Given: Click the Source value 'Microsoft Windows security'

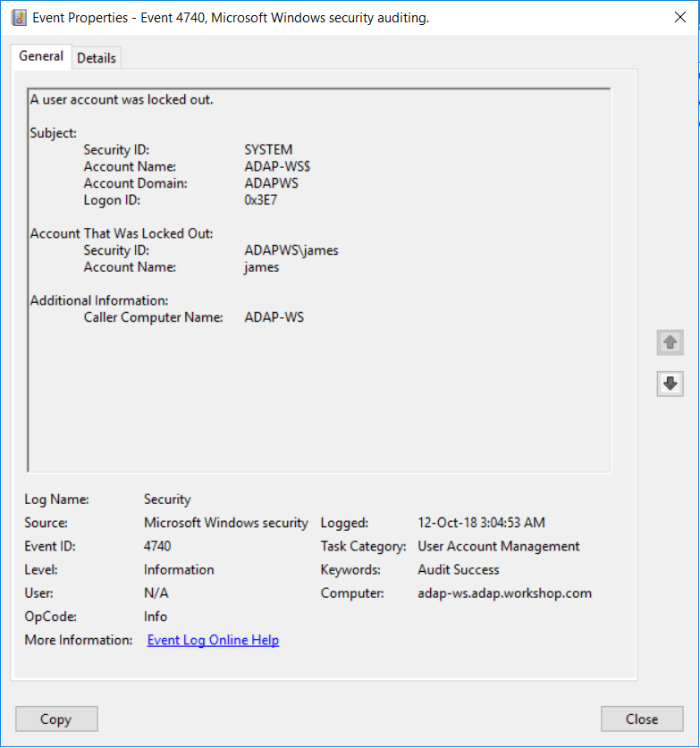Looking at the screenshot, I should point(225,523).
